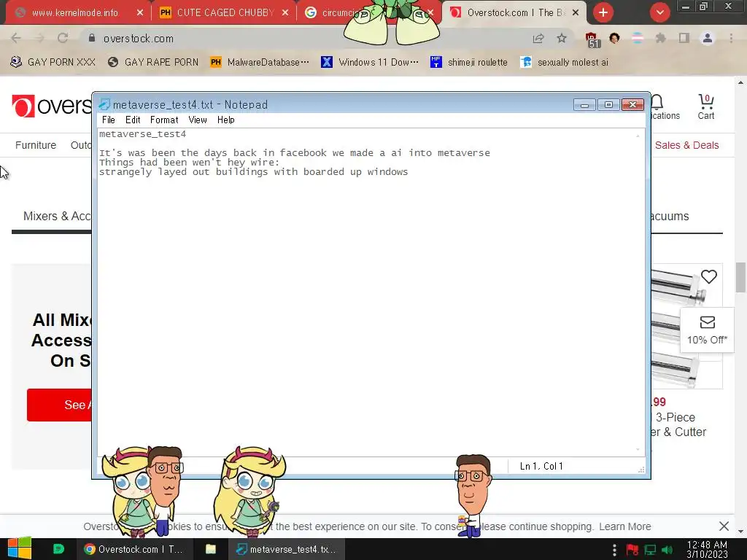
Task: Expand the tab search dropdown arrow
Action: coord(659,12)
